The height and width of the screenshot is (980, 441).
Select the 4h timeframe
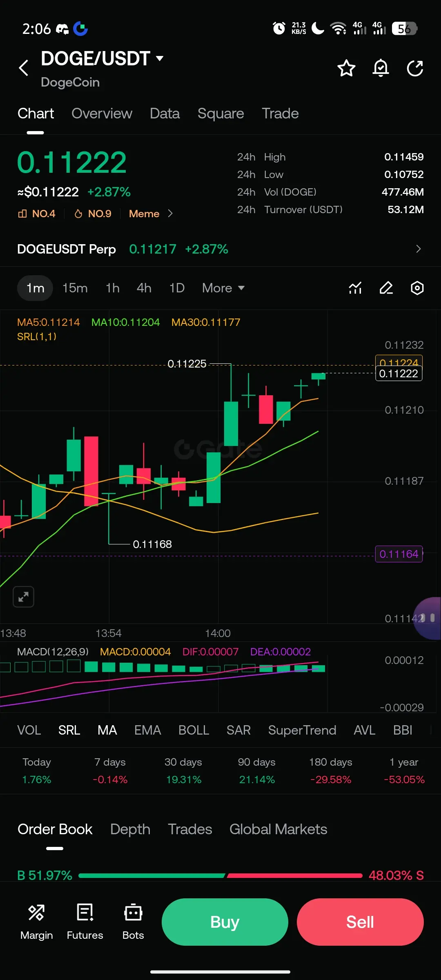tap(144, 288)
